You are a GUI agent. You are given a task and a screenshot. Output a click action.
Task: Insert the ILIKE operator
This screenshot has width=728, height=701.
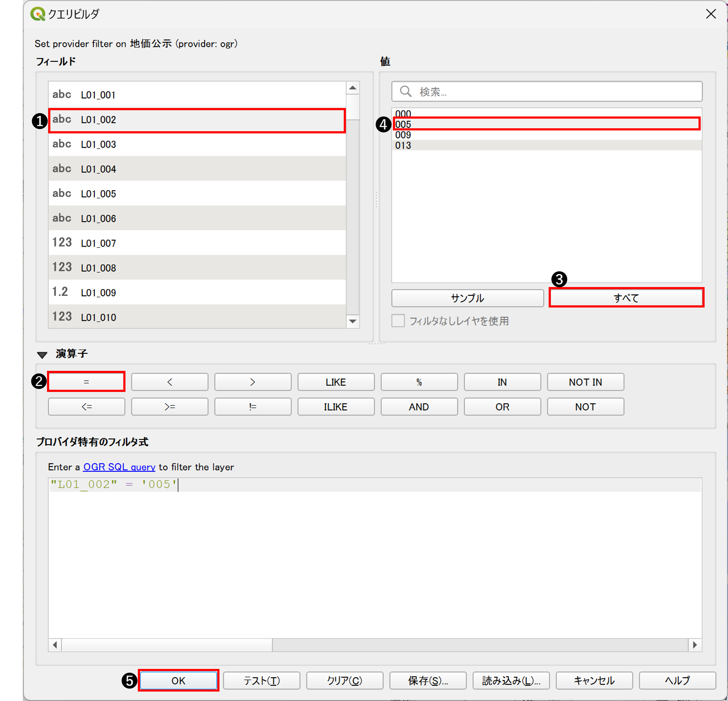336,407
